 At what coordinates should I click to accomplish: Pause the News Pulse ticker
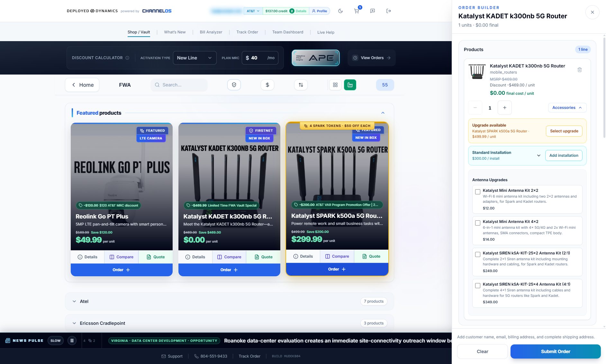72,341
